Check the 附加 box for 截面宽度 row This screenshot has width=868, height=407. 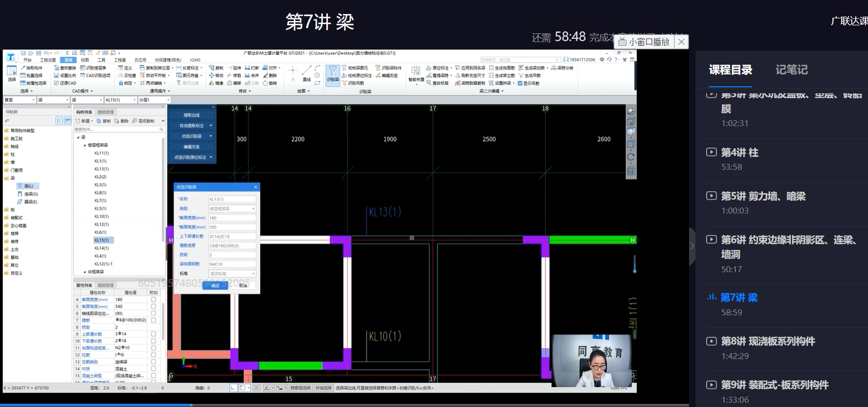point(154,299)
